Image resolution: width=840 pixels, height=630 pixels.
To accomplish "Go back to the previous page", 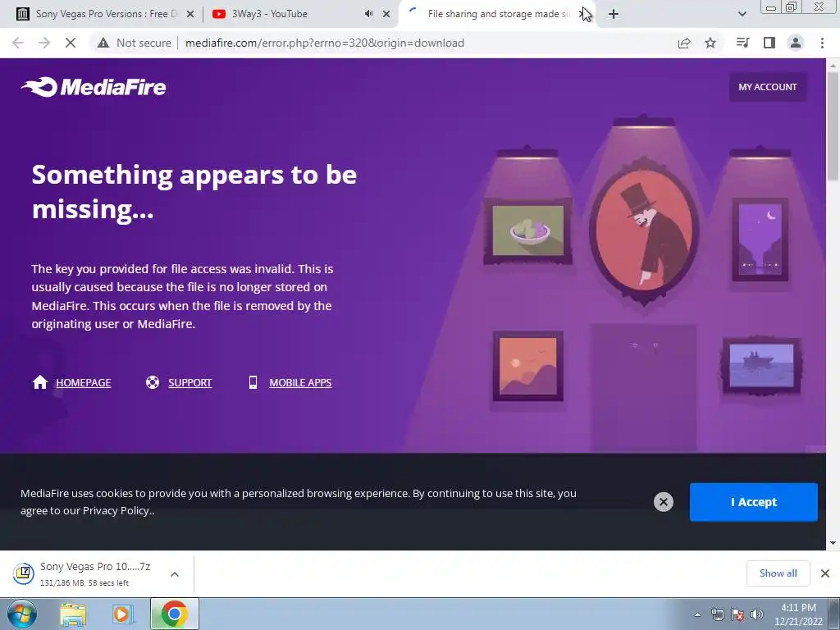I will (x=18, y=43).
